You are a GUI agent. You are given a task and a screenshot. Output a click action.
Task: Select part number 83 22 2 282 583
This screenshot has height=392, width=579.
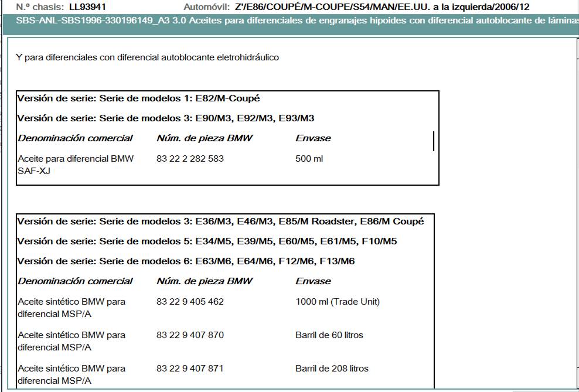click(190, 159)
